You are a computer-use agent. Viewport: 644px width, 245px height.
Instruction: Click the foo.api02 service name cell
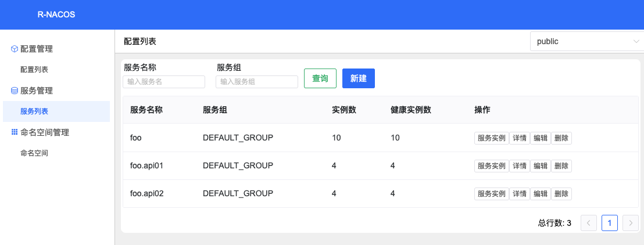(x=147, y=193)
